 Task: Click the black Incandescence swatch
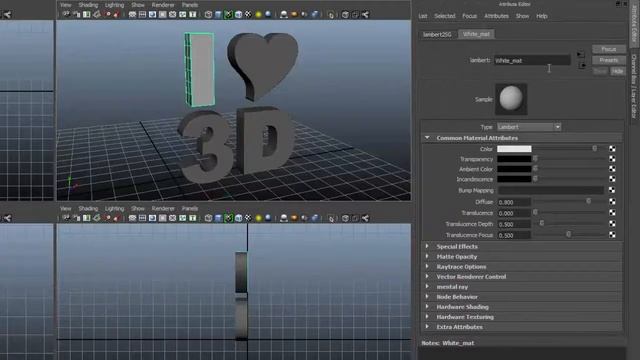(514, 179)
